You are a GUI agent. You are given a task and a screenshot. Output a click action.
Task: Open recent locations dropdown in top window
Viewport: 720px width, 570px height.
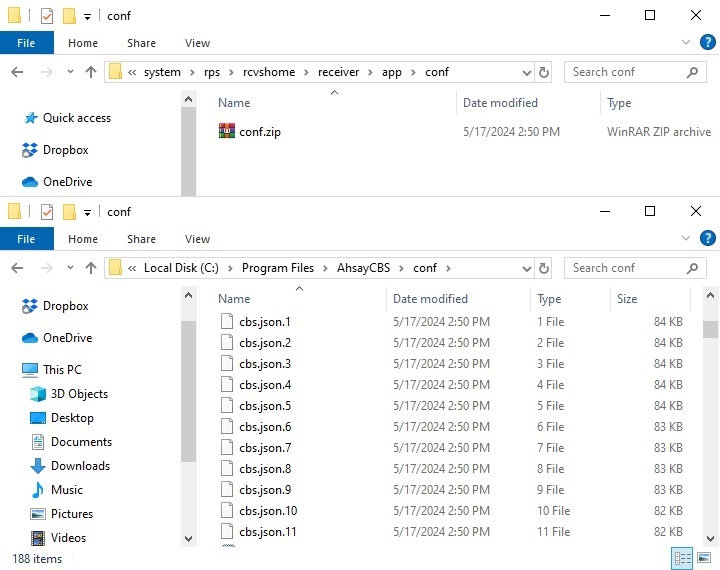(x=70, y=72)
